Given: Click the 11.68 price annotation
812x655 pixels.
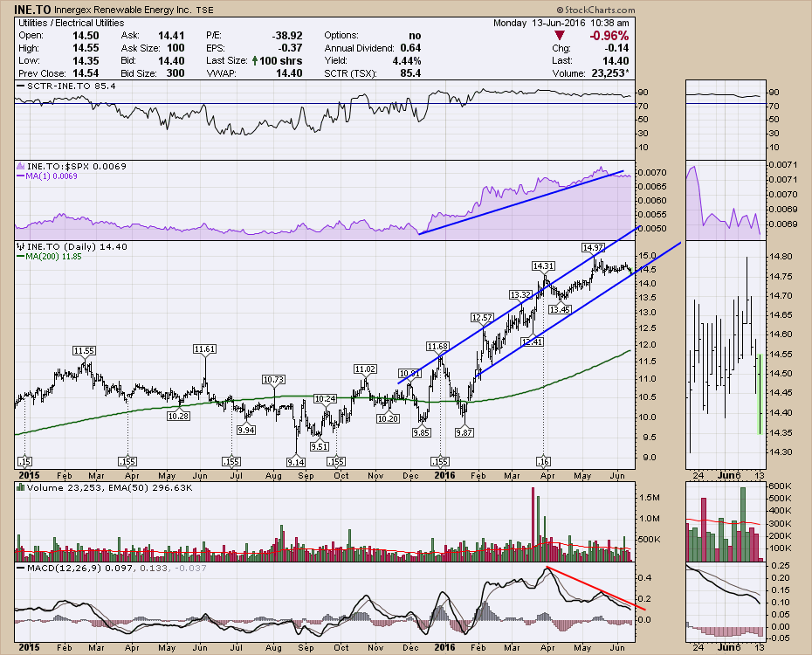Looking at the screenshot, I should pyautogui.click(x=437, y=346).
